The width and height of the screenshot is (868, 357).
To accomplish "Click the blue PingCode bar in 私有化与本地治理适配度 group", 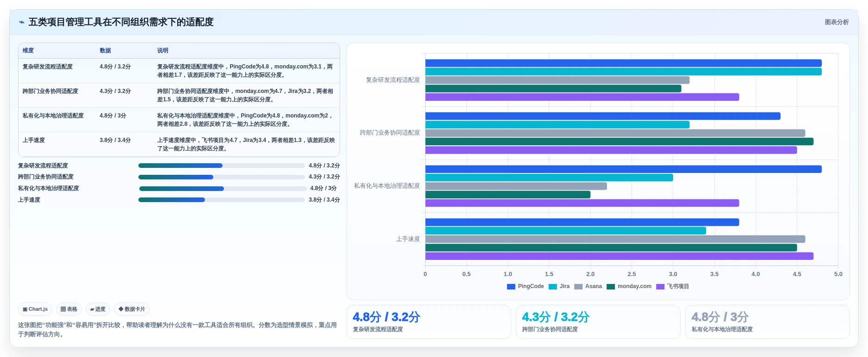I will click(x=623, y=169).
